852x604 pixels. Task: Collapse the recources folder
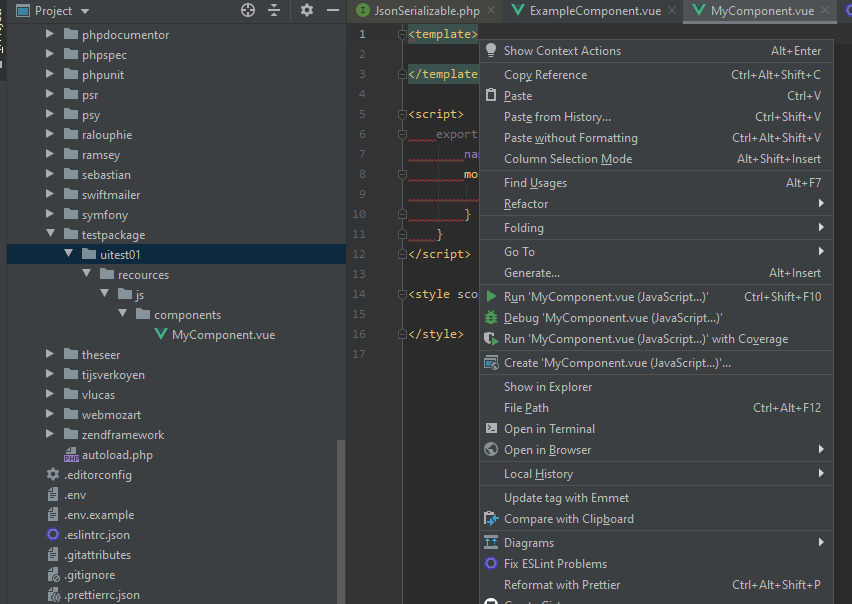coord(86,273)
